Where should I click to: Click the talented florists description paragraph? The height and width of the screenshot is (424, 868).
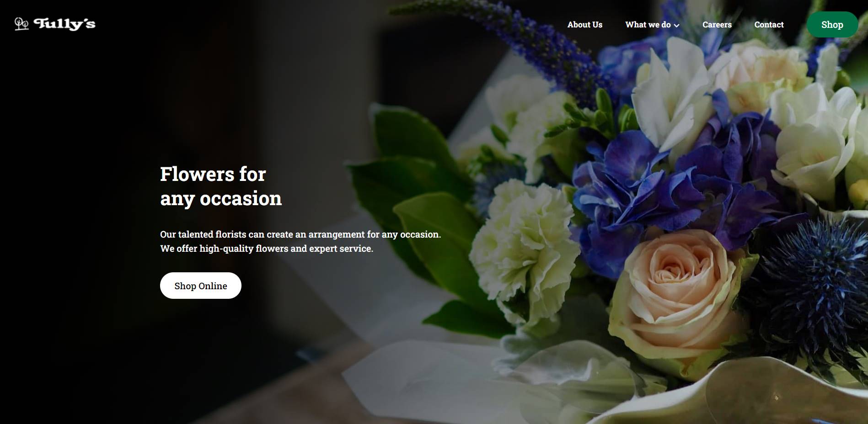click(x=300, y=241)
